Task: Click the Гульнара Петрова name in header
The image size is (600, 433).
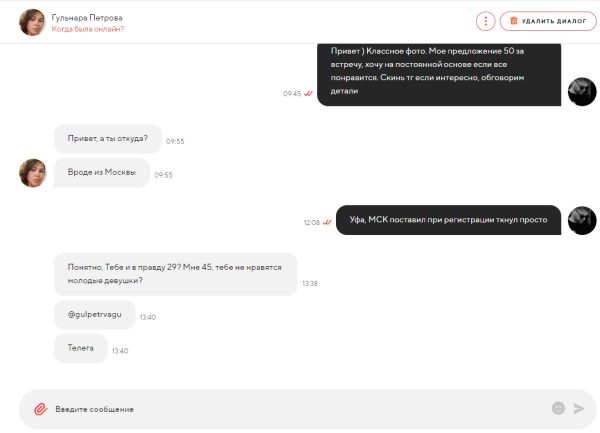Action: coord(87,18)
